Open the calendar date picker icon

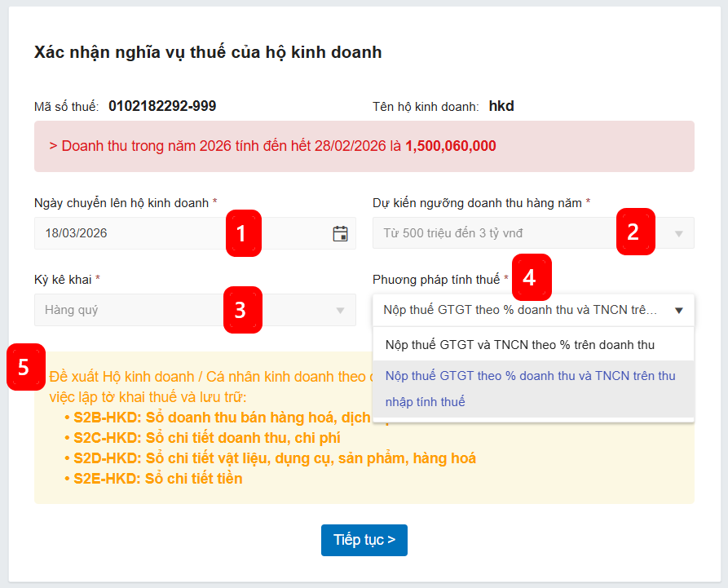tap(340, 233)
